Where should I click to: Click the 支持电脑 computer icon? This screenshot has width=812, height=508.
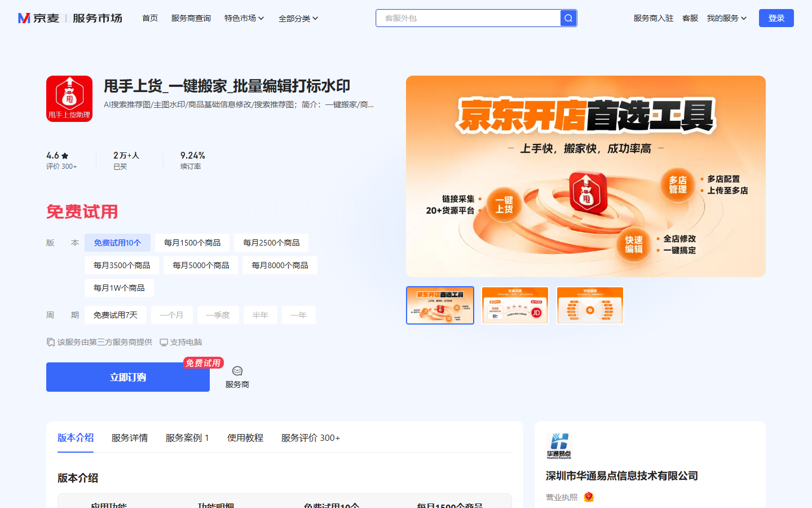click(x=164, y=342)
